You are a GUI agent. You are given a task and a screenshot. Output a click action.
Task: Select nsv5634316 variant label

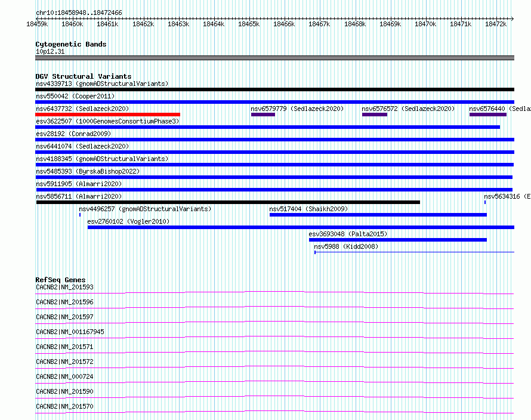coord(507,196)
